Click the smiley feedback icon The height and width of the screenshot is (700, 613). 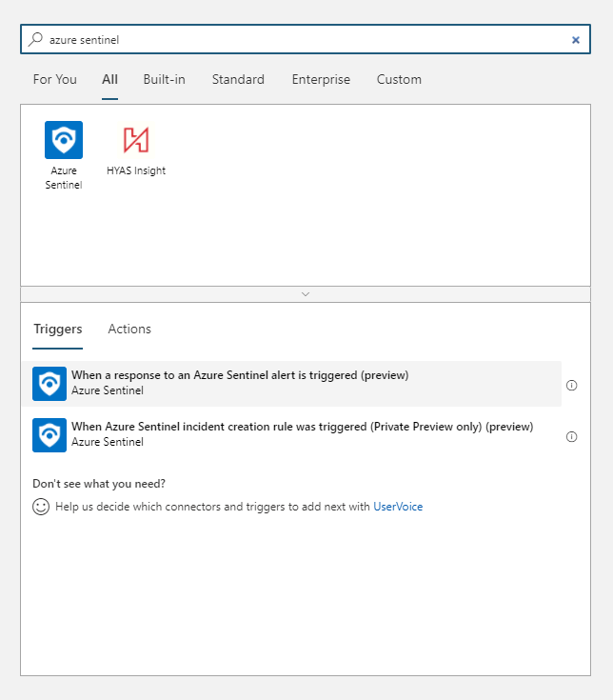(x=41, y=507)
